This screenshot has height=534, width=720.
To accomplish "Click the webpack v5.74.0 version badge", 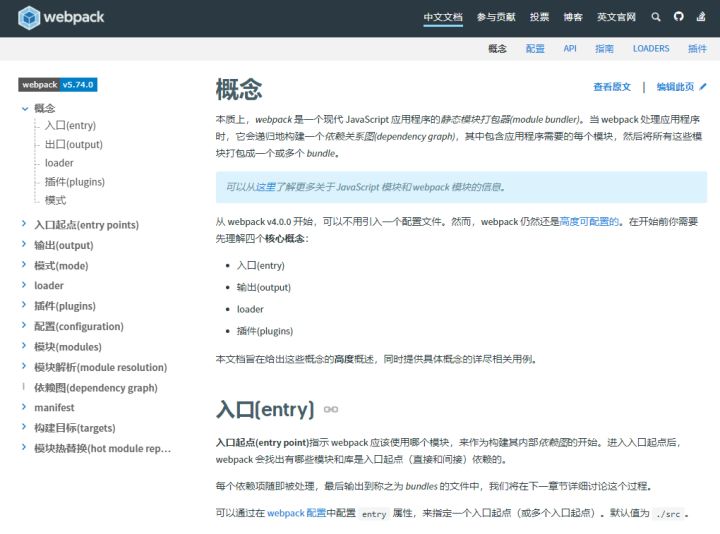I will [58, 85].
